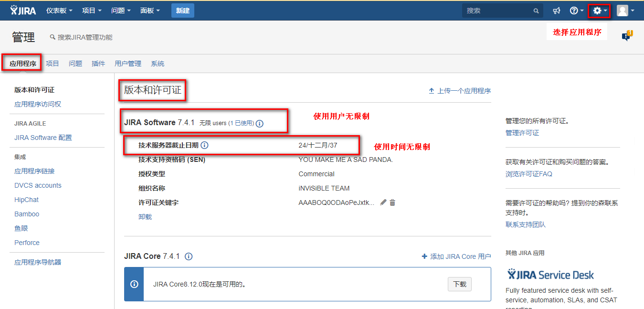The image size is (644, 309).
Task: Click info icon beside 技术服务器截止日期
Action: [204, 145]
